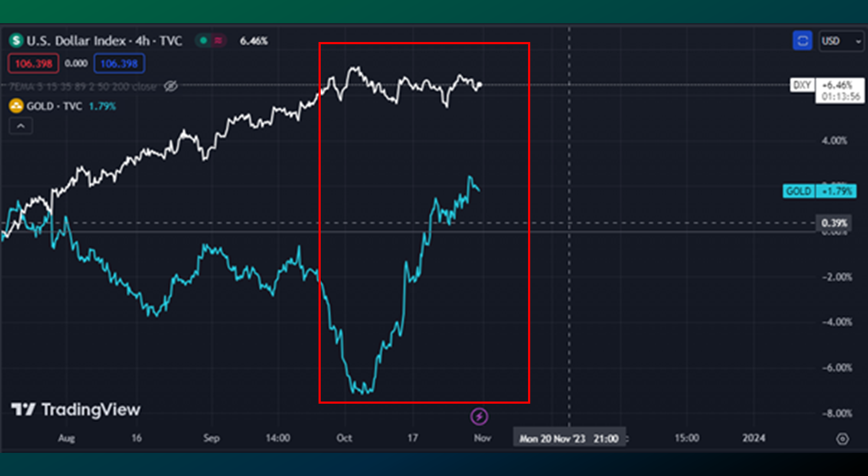Screen dimensions: 868x476
Task: Click the red sell price 106.398 button
Action: (x=33, y=64)
